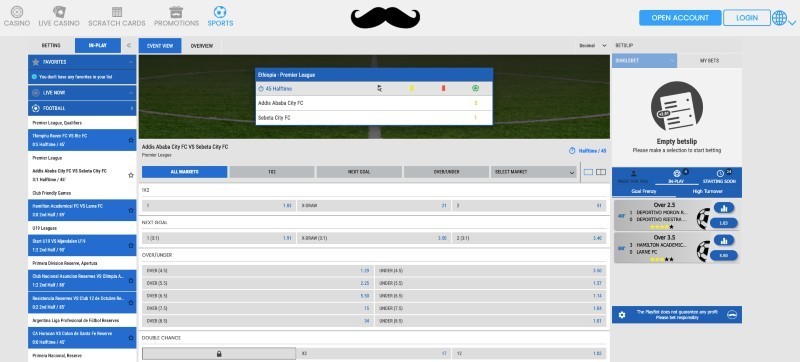
Task: Collapse the Favorites section
Action: click(131, 62)
